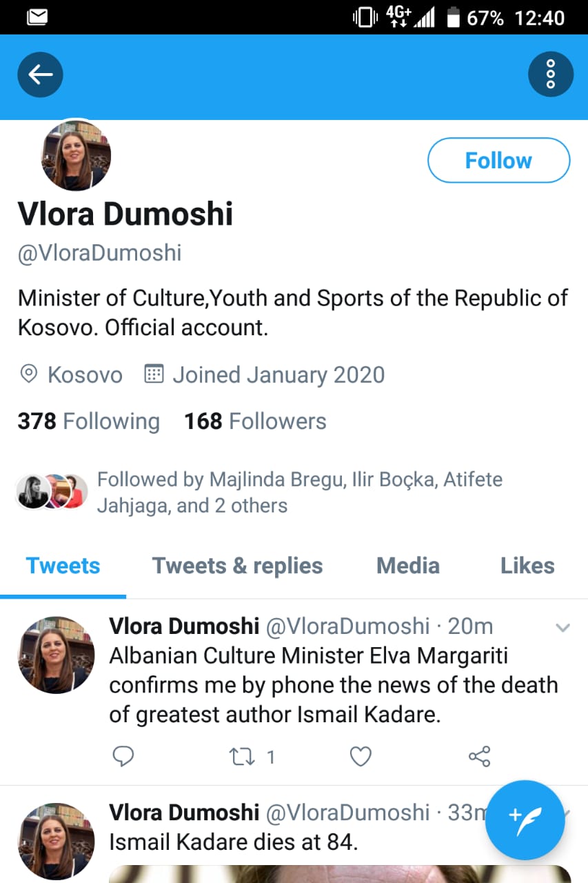Open the 'Ismail Kadare dies at 84' tweet
This screenshot has width=588, height=883.
pyautogui.click(x=234, y=842)
